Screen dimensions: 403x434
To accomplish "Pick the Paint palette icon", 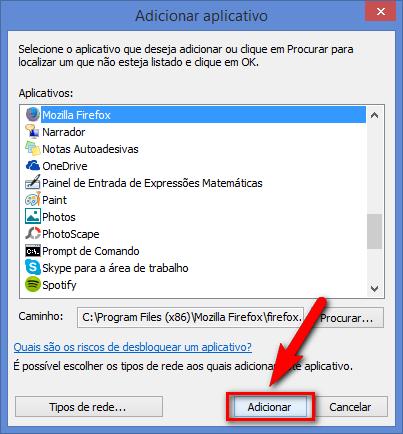I will (x=33, y=200).
